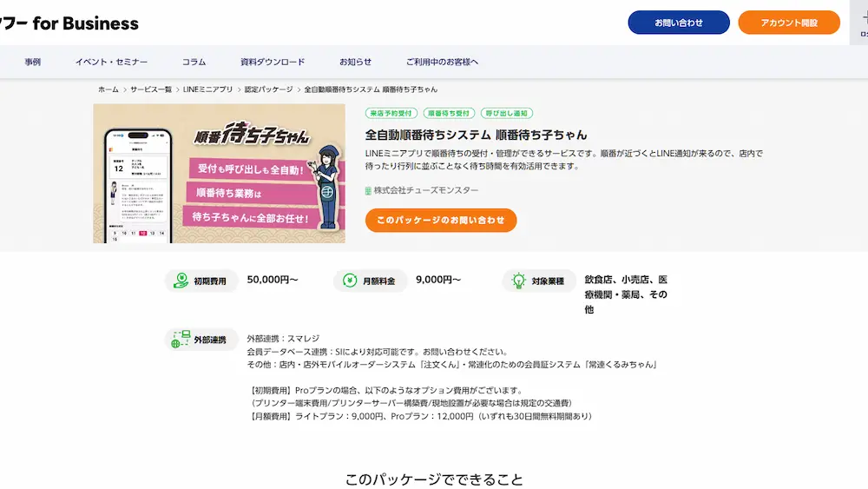Follow the ホーム breadcrumb link
The image size is (868, 489).
[108, 89]
